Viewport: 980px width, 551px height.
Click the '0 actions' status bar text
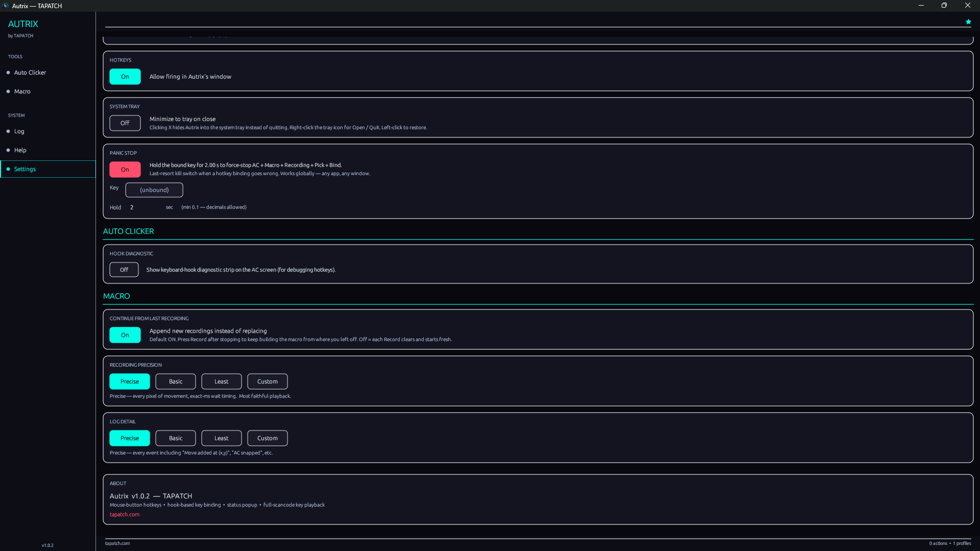(x=938, y=543)
